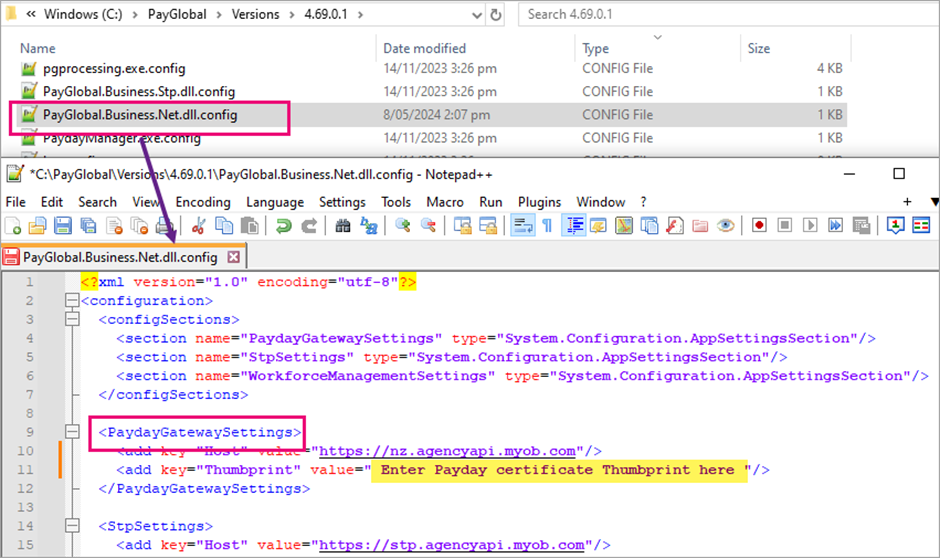This screenshot has height=558, width=940.
Task: Close the PayGlobal.Business.Net.dll.config tab
Action: (234, 258)
